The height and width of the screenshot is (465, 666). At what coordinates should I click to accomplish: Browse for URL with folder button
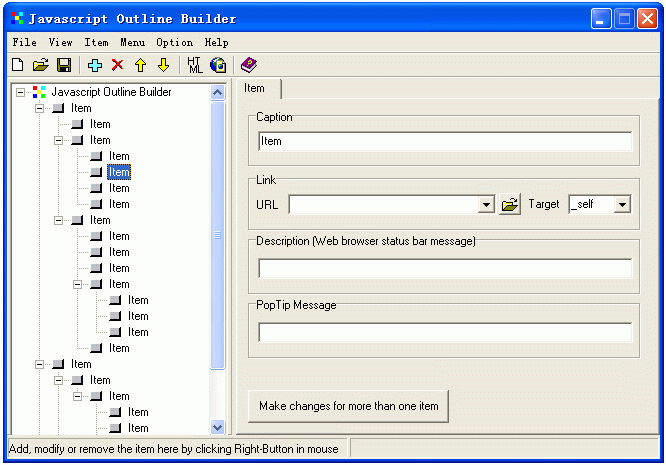510,205
